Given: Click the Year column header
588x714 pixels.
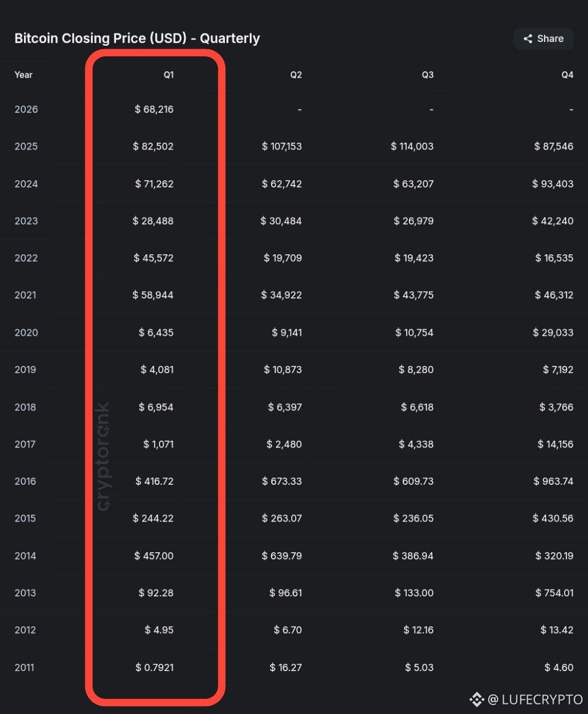Looking at the screenshot, I should (x=23, y=75).
